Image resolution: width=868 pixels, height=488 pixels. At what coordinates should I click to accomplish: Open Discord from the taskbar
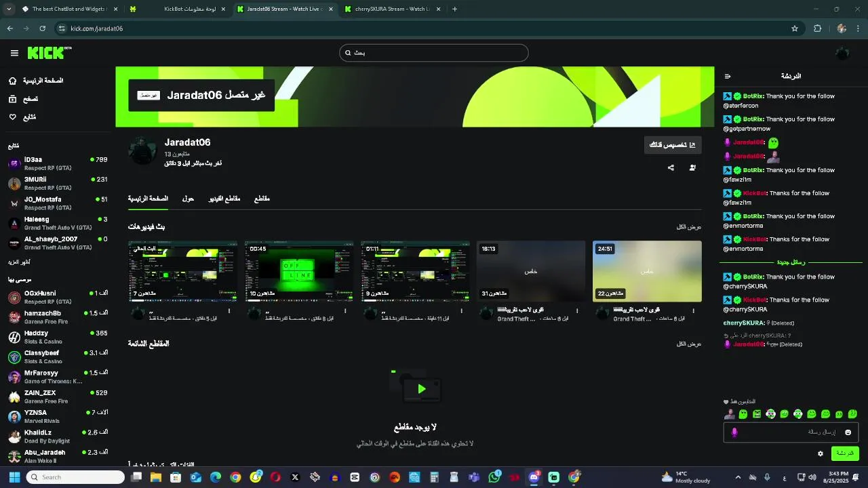pos(534,477)
